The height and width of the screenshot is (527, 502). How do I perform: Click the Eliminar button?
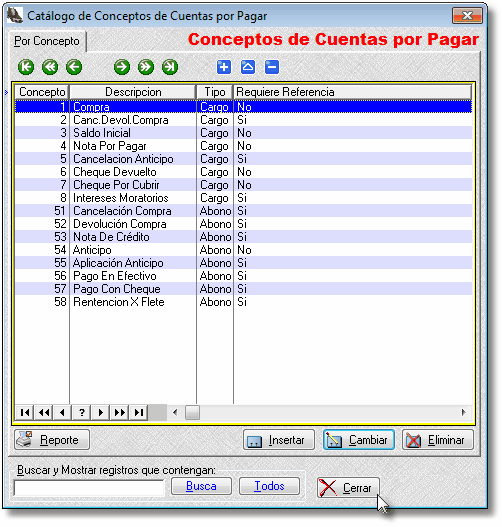click(438, 440)
